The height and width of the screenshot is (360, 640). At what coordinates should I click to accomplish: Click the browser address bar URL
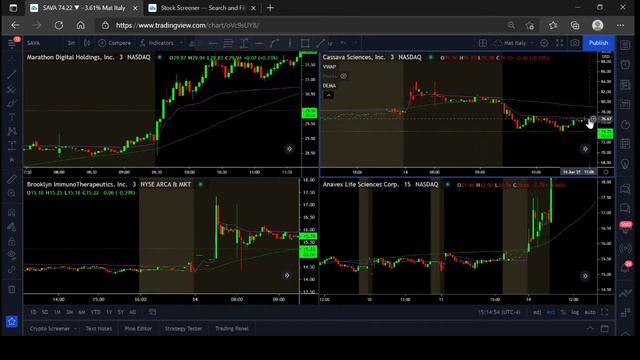[x=188, y=25]
